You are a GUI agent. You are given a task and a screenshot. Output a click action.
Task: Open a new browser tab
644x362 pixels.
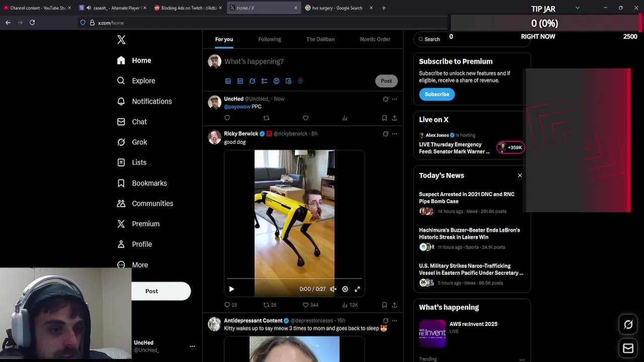(x=384, y=8)
